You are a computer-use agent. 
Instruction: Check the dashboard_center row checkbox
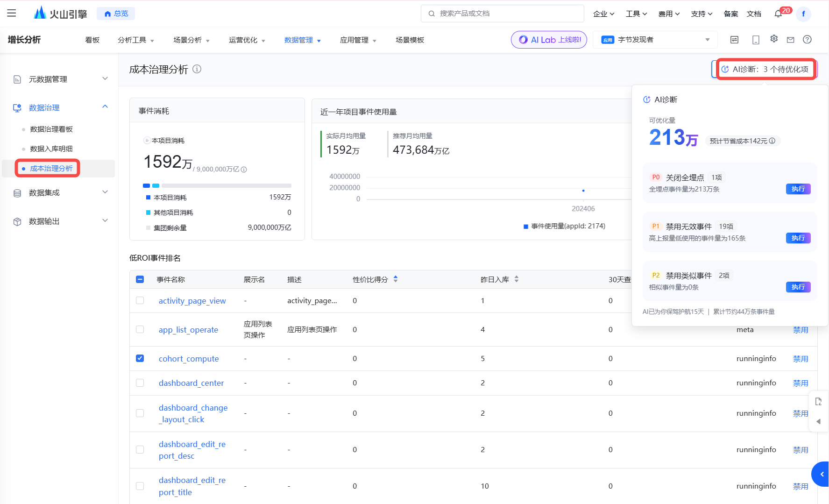140,383
